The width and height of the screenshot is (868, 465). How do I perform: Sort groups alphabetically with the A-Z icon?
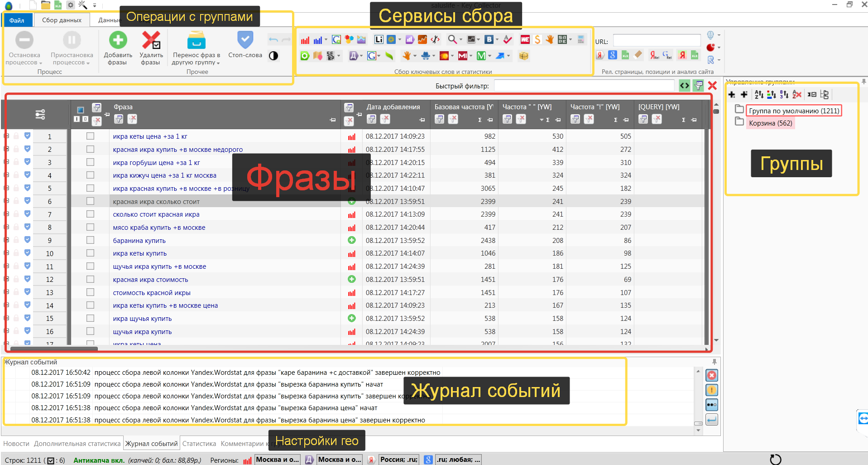coord(759,95)
